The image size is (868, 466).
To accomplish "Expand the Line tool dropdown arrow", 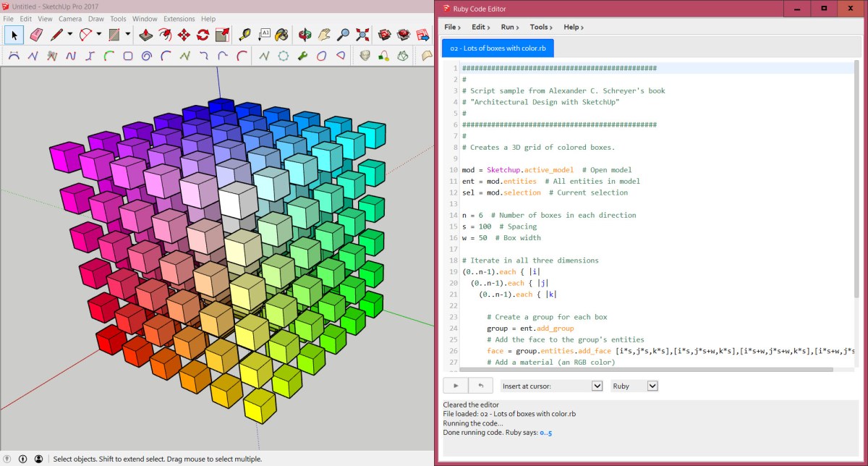I will pos(70,35).
